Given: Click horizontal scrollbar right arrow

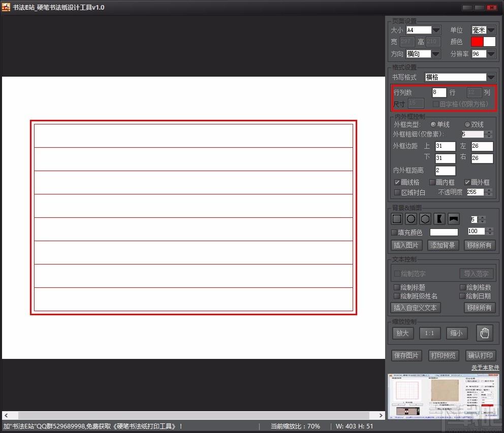Looking at the screenshot, I should click(381, 415).
